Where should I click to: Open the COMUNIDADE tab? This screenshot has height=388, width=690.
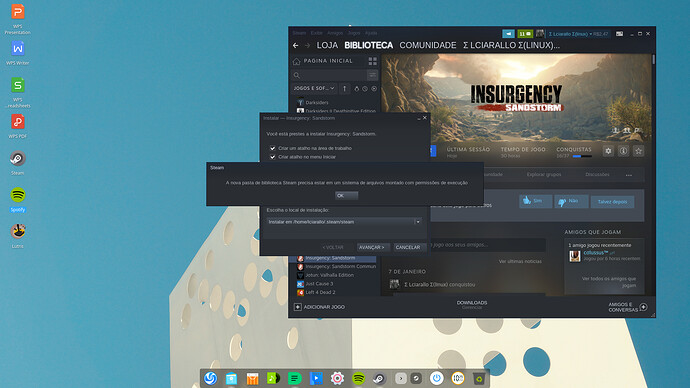tap(428, 45)
